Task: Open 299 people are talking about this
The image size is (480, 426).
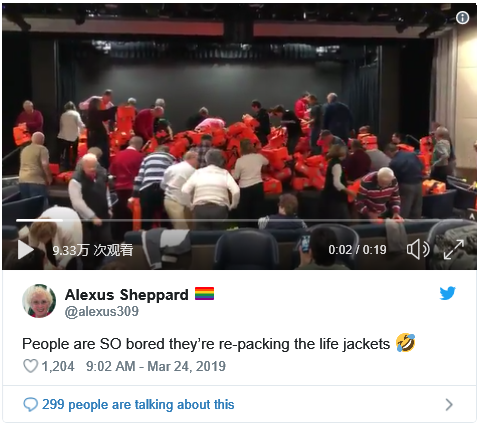Action: pos(138,404)
